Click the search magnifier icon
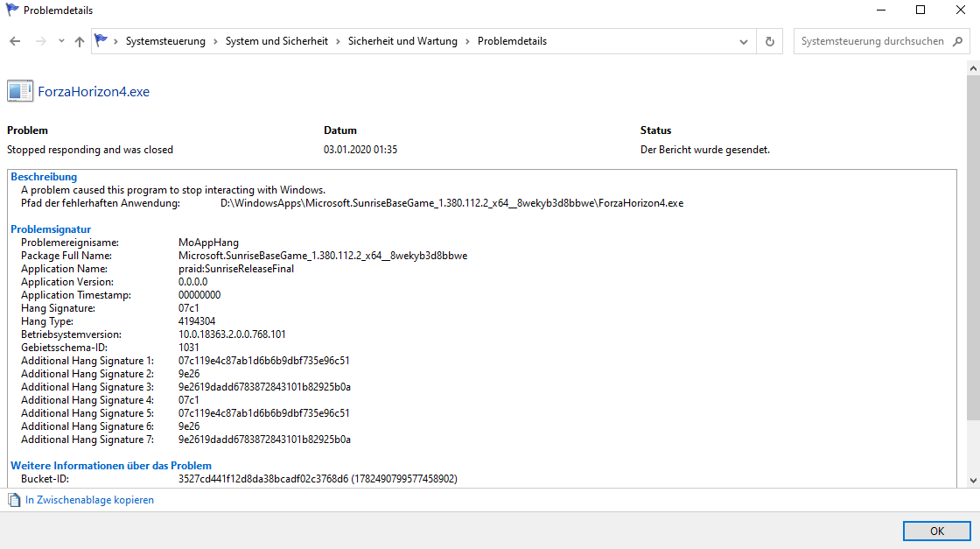 (x=957, y=41)
